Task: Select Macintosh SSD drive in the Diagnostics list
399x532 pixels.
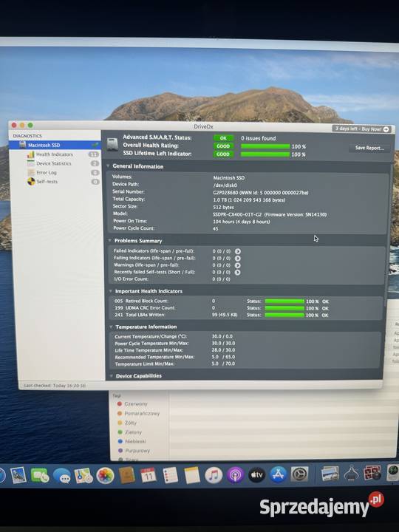Action: [x=55, y=146]
